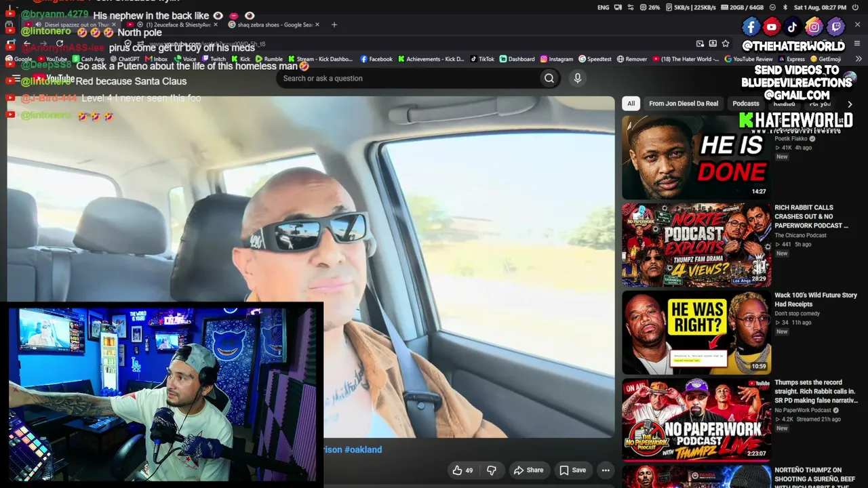
Task: Open the Facebook bookmark
Action: point(376,59)
